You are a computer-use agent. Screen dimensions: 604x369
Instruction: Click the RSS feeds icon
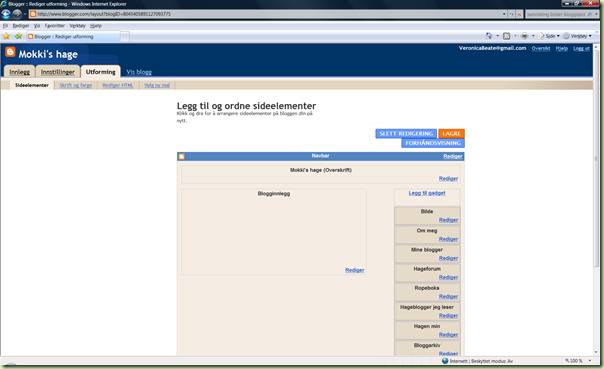[x=507, y=36]
